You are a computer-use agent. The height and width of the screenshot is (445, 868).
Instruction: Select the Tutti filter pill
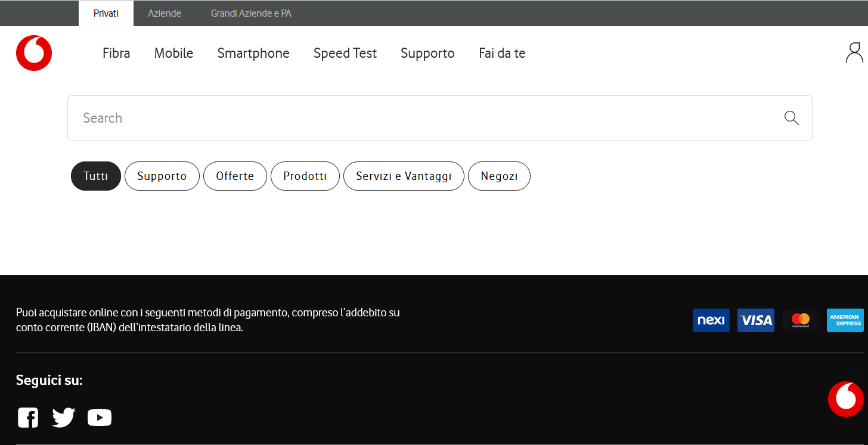tap(96, 176)
